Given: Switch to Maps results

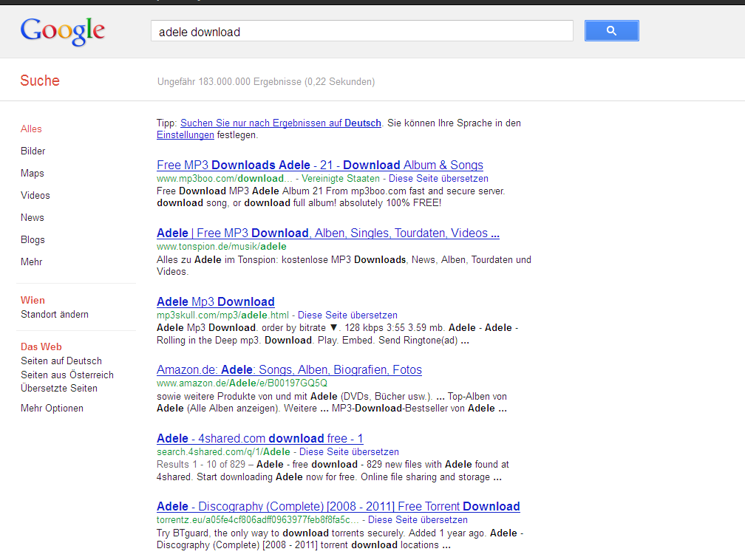Looking at the screenshot, I should pyautogui.click(x=33, y=174).
